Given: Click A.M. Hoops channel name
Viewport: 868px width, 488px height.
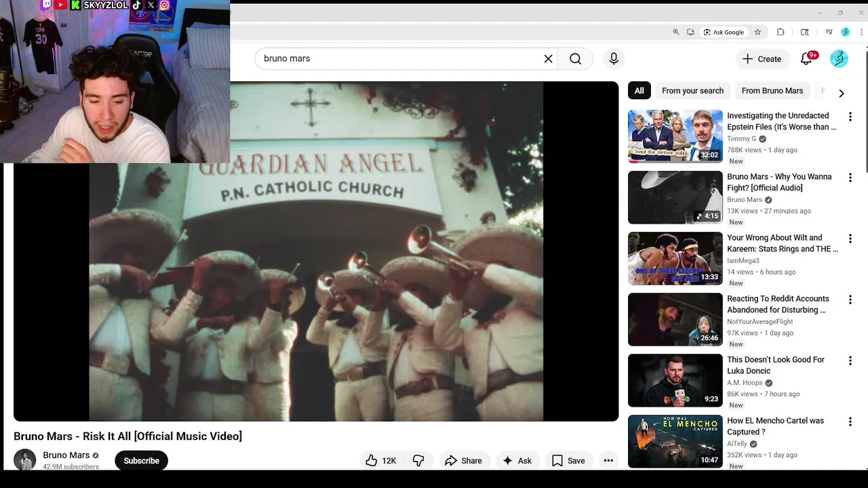Looking at the screenshot, I should [x=745, y=383].
